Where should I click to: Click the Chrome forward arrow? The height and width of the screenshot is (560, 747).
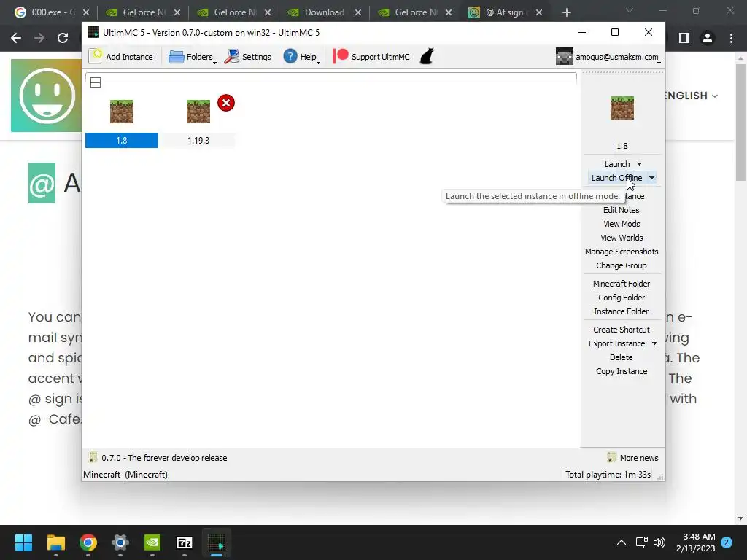39,38
